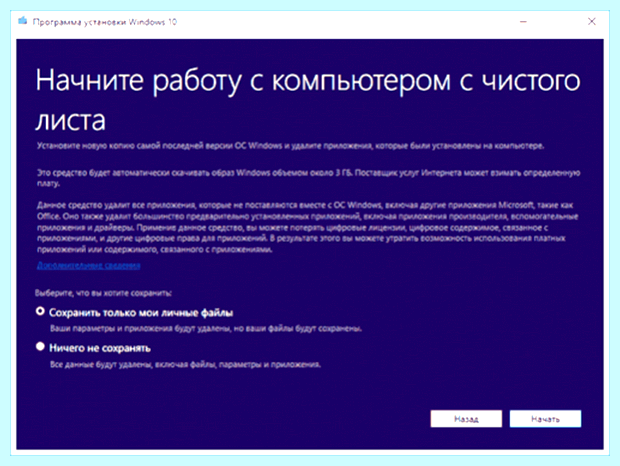620x466 pixels.
Task: Open the "Дополнительные сведения" link
Action: coord(89,265)
